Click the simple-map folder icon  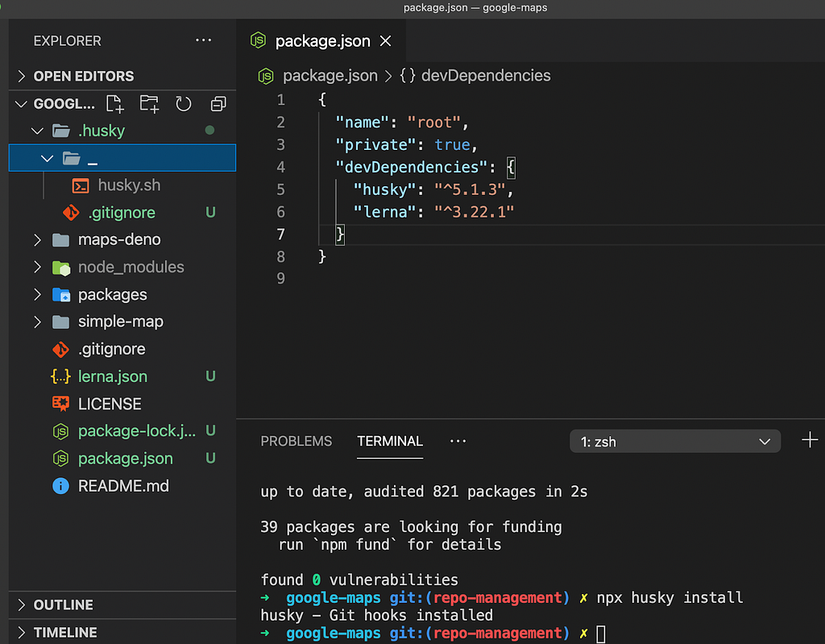pos(61,322)
